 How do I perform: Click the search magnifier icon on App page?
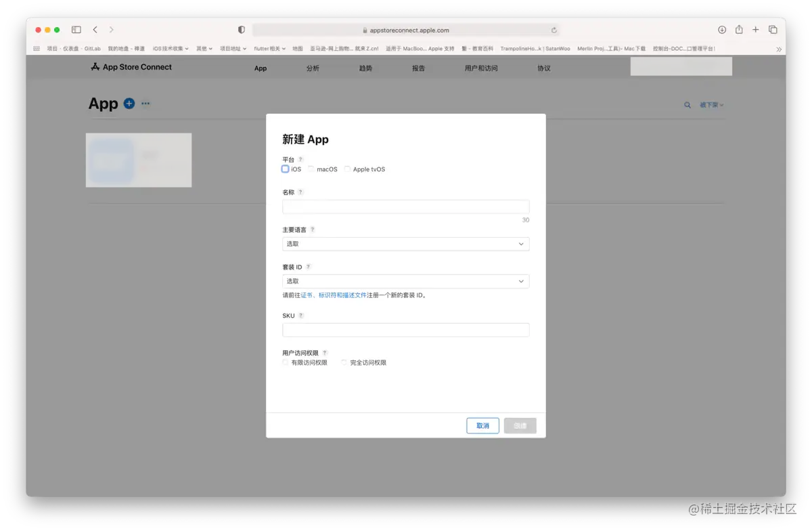(687, 105)
